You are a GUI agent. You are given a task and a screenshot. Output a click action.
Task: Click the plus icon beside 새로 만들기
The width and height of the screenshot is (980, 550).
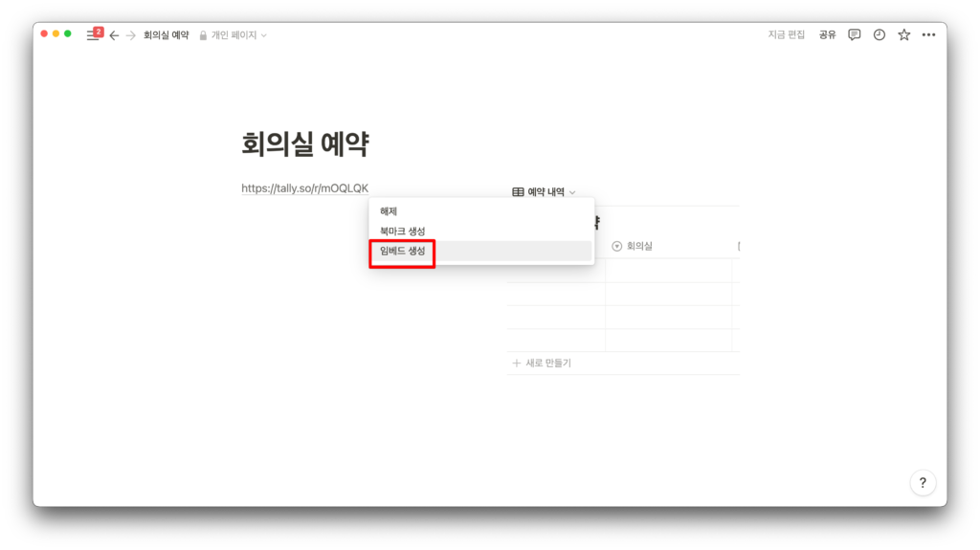[x=517, y=363]
